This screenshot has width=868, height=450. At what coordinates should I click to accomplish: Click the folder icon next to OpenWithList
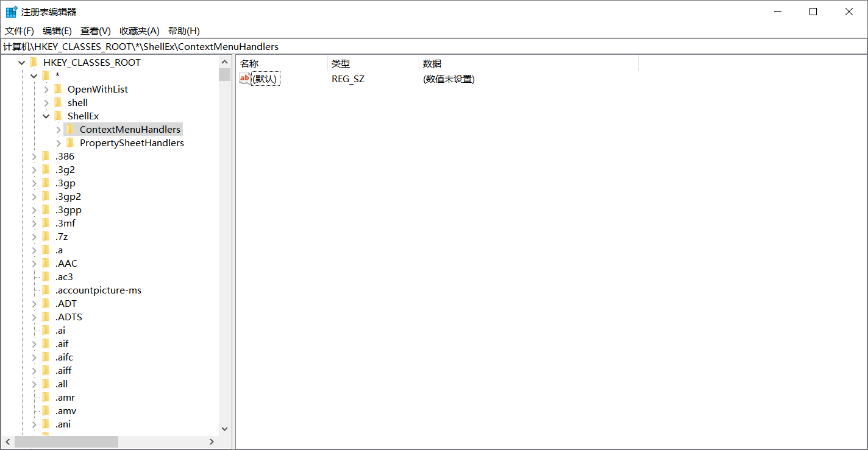59,89
